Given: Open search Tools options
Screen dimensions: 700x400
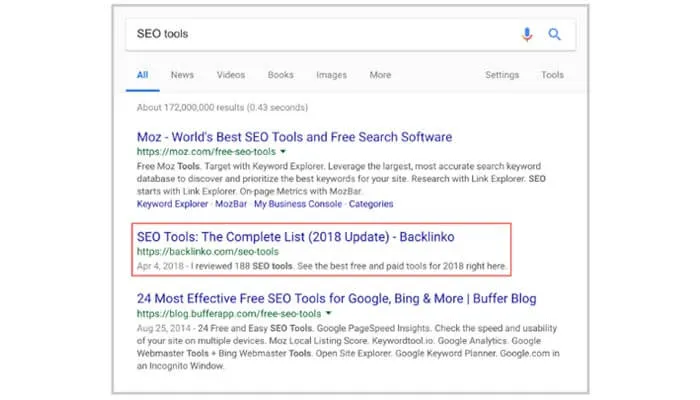Looking at the screenshot, I should point(552,75).
